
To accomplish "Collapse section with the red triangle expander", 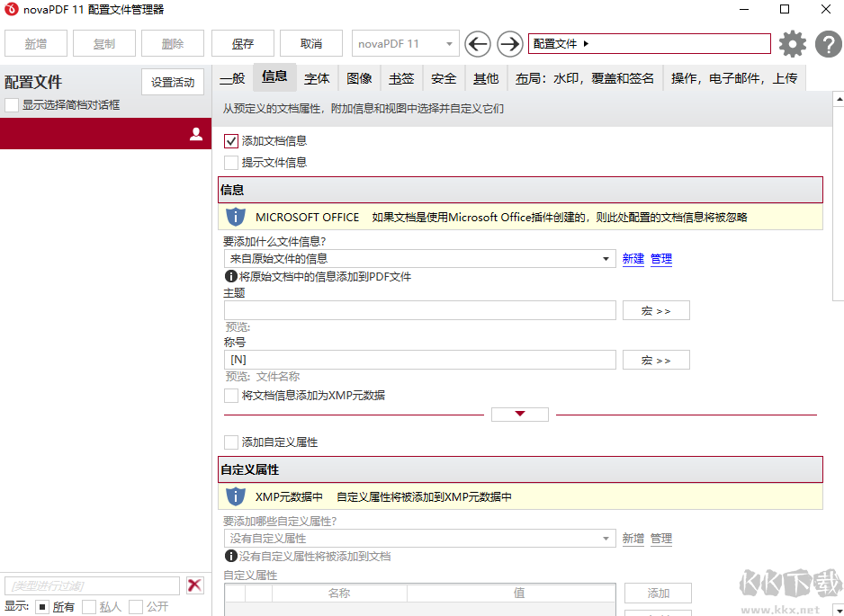I will [519, 415].
